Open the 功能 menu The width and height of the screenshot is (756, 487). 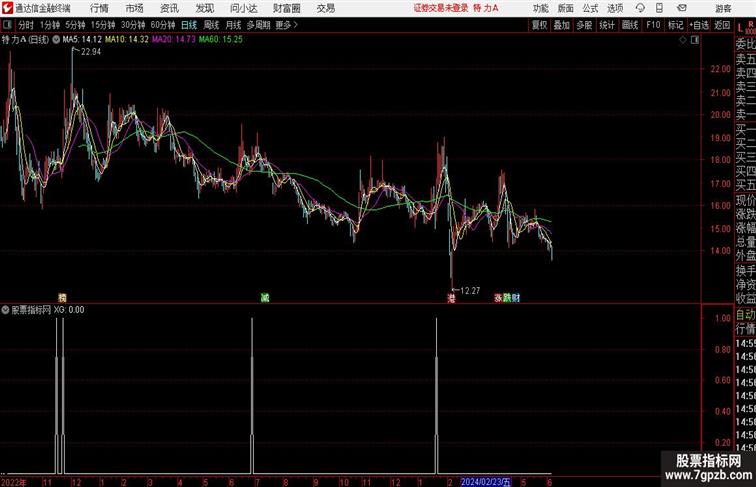[540, 8]
